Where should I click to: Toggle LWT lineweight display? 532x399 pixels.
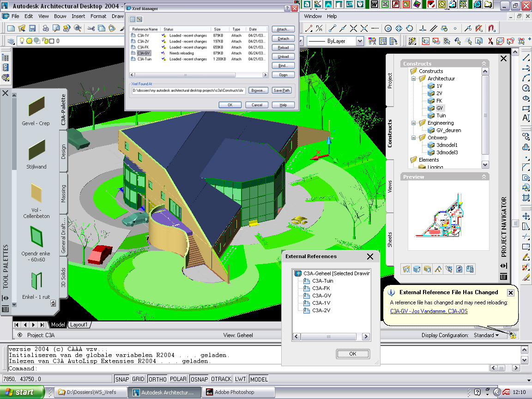[x=240, y=379]
